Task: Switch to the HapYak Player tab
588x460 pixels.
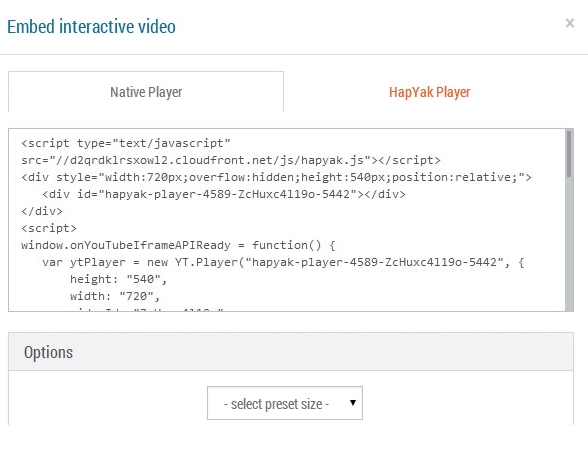Action: pos(429,92)
